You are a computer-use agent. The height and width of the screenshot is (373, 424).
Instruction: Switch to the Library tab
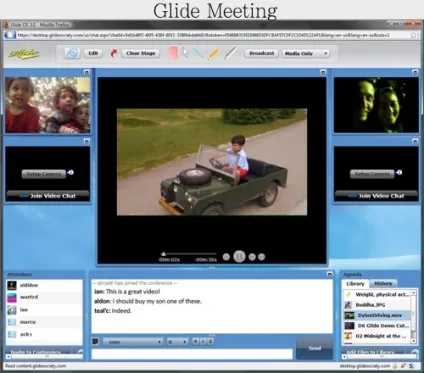pyautogui.click(x=355, y=284)
